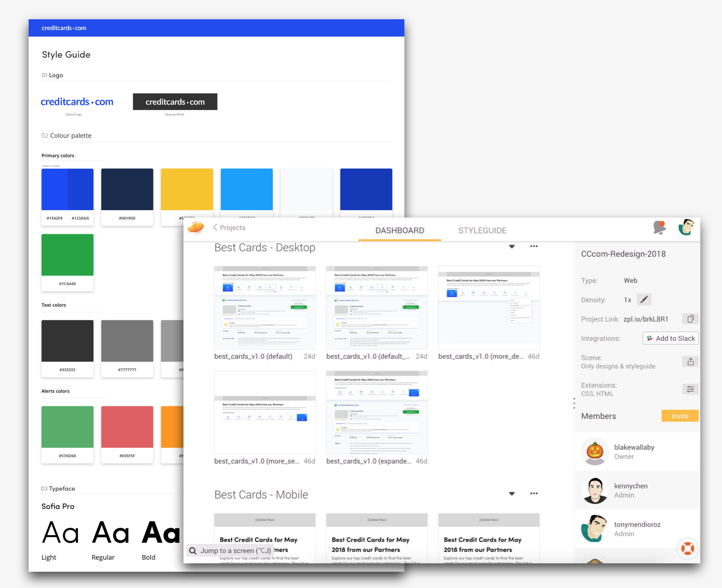Click the help lifebuoy icon

[687, 548]
